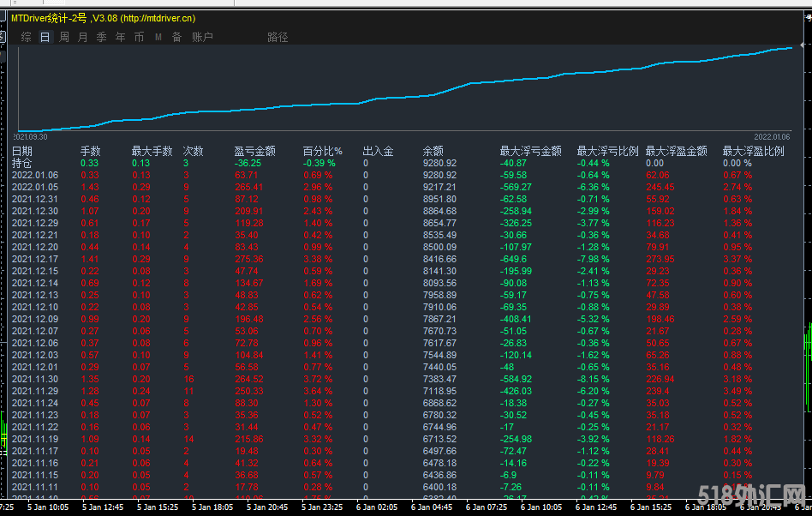Open the 季 quarterly tab
This screenshot has height=516, width=812.
point(101,37)
